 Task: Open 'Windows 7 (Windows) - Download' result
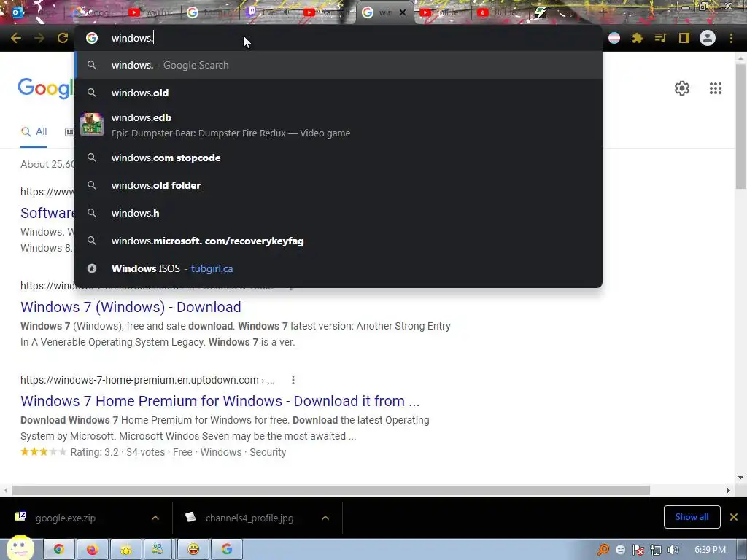[131, 307]
